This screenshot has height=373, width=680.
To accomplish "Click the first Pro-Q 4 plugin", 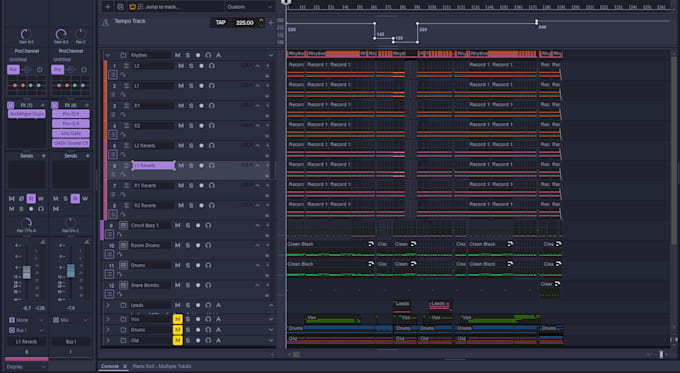I will point(71,114).
